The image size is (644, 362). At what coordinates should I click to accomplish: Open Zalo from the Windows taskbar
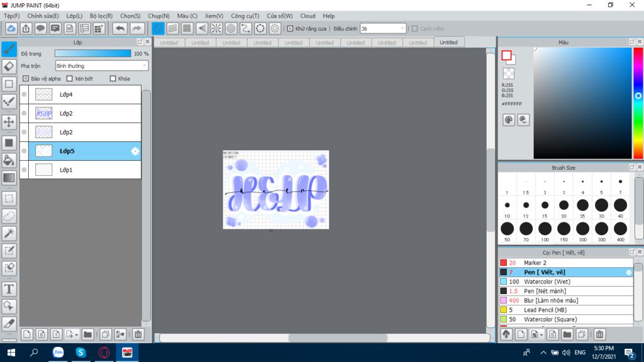click(58, 352)
